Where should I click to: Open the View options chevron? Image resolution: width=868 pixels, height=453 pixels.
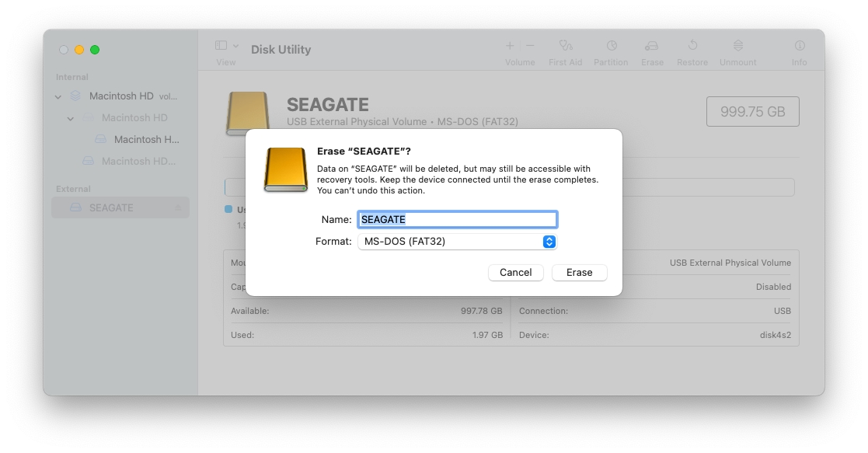coord(235,46)
